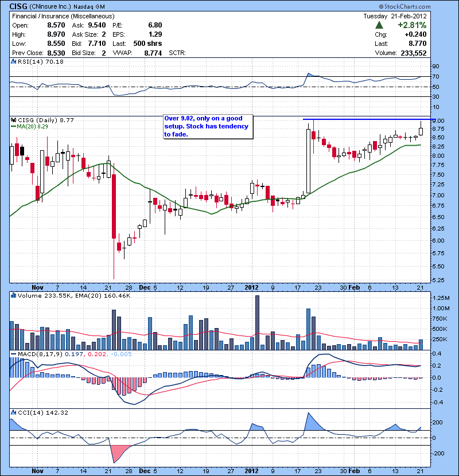Click the -200 level on the CCI axis
The height and width of the screenshot is (476, 459).
coord(438,453)
